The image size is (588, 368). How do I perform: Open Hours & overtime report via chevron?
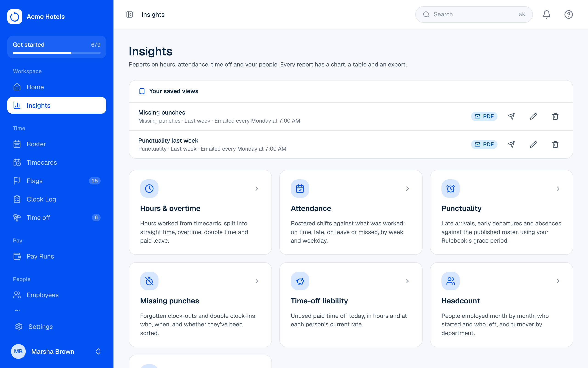(257, 189)
